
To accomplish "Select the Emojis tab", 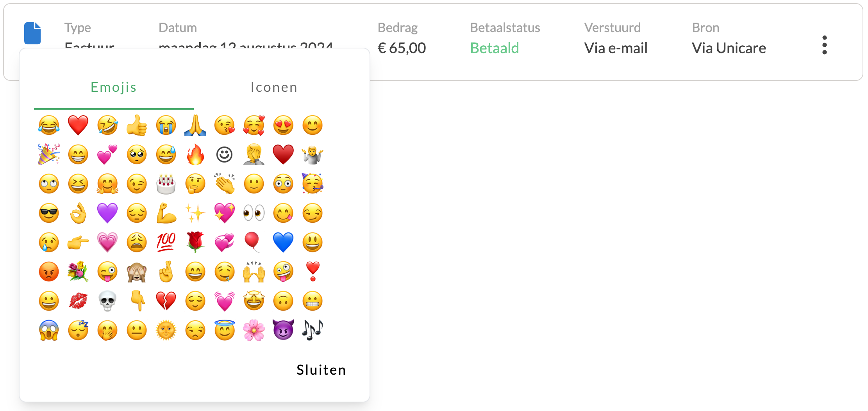I will click(x=113, y=87).
